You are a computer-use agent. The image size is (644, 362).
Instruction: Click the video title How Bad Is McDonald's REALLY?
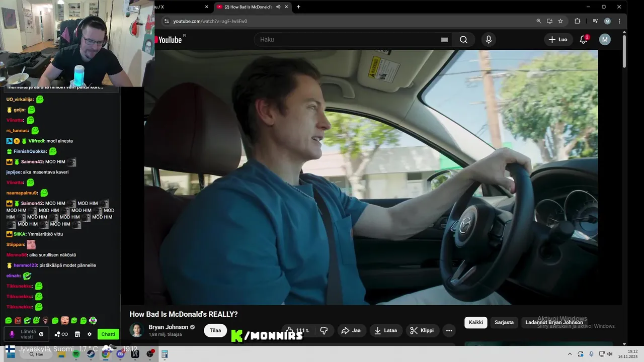[x=184, y=314]
